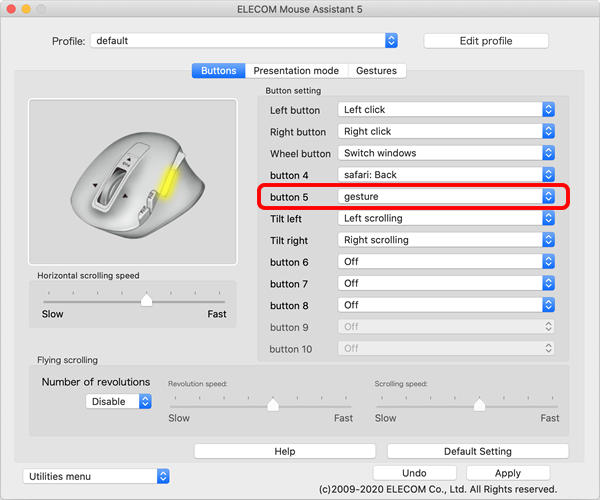This screenshot has height=500, width=600.
Task: Open the button 6 Off dropdown
Action: [446, 262]
